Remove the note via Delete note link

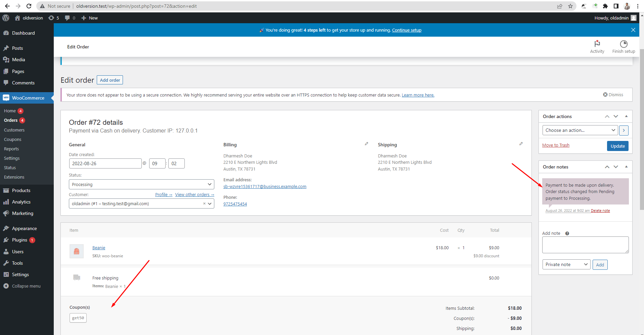[600, 211]
